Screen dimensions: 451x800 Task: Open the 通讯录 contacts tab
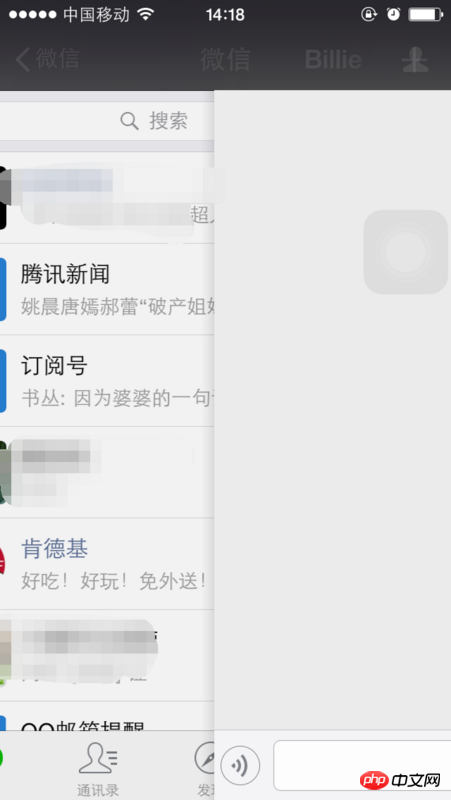tap(98, 769)
